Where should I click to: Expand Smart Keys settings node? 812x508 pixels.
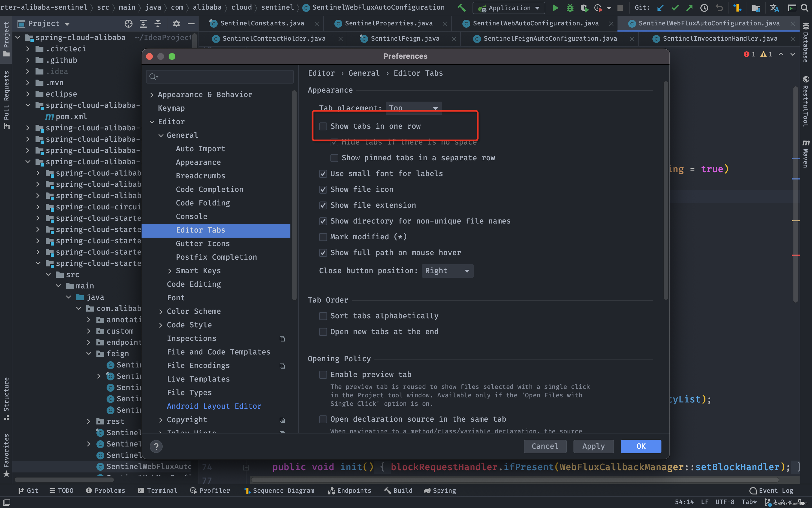tap(169, 271)
